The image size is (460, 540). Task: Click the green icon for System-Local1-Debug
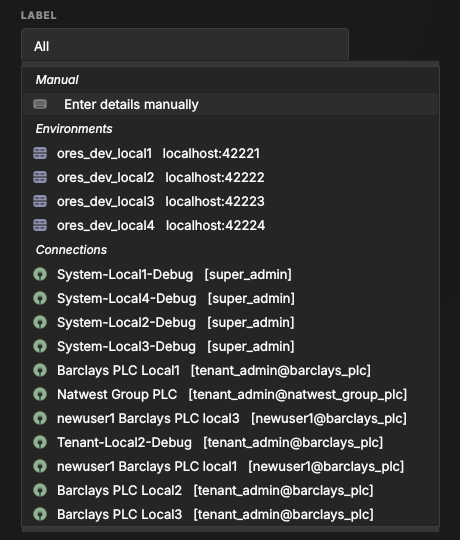click(x=40, y=274)
